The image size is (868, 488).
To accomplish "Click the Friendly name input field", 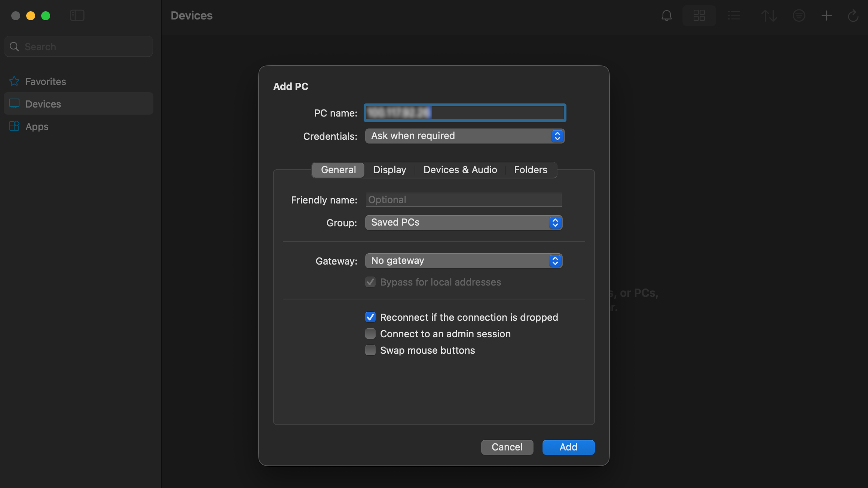I will [463, 200].
